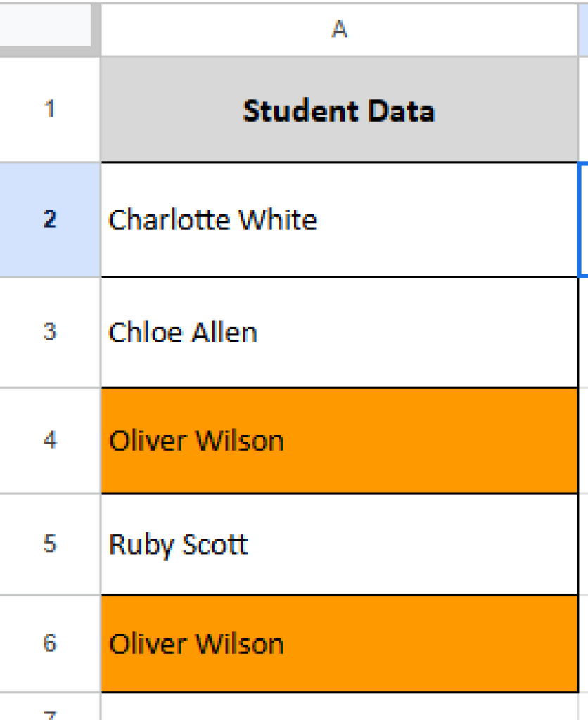Click the column B header edge right of A

[584, 30]
